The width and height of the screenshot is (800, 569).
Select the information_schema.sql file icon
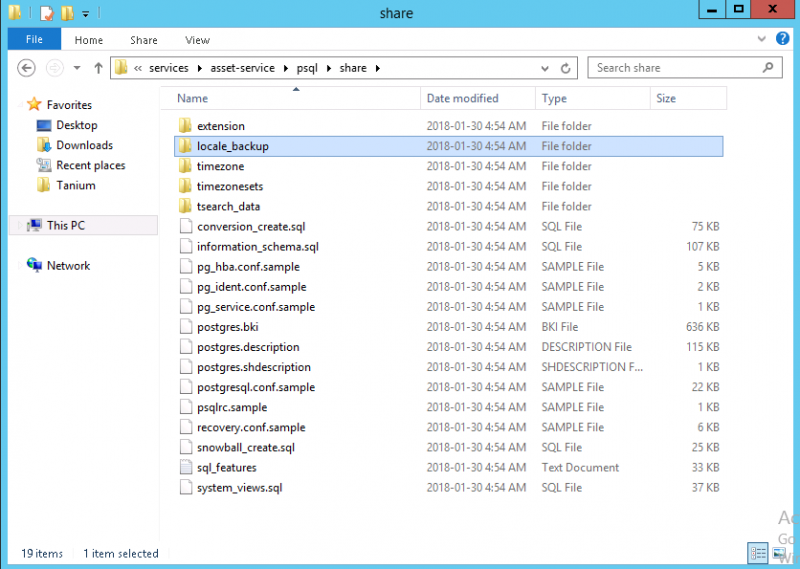[x=186, y=246]
